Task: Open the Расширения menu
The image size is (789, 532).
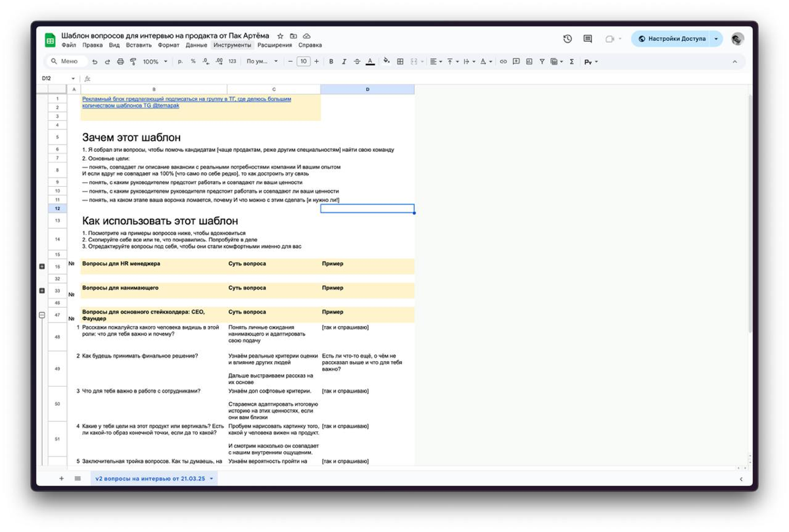Action: pyautogui.click(x=275, y=45)
